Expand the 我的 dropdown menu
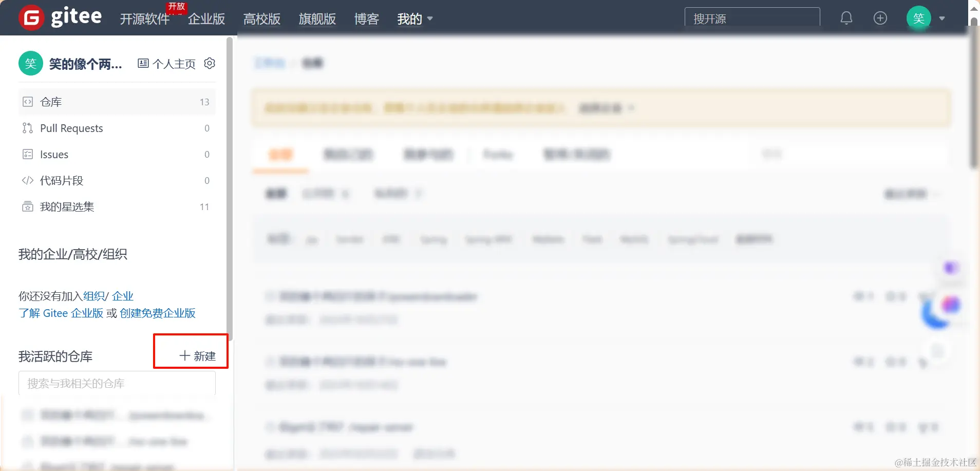 [x=415, y=19]
